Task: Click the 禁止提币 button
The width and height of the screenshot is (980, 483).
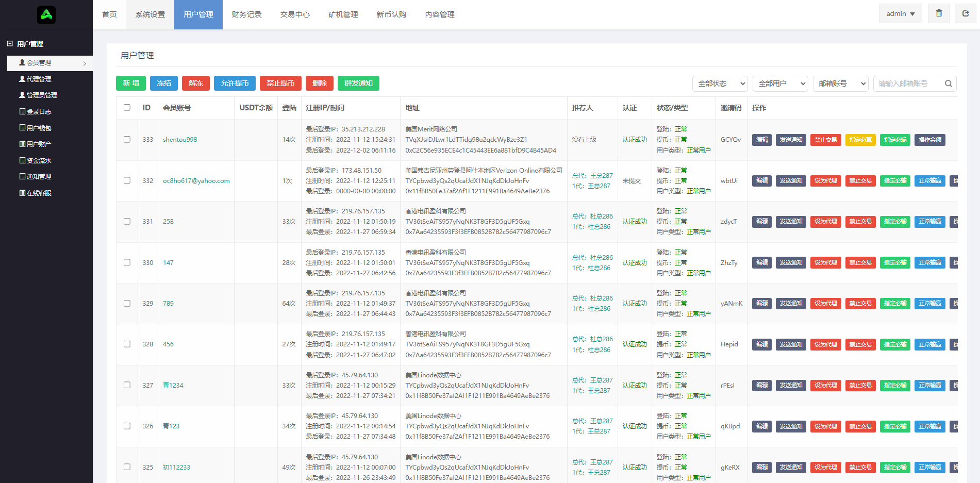Action: (280, 83)
